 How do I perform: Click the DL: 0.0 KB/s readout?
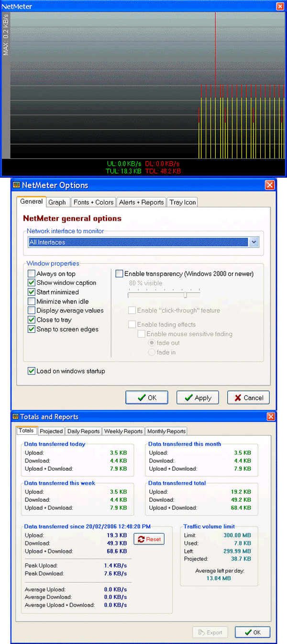pyautogui.click(x=162, y=164)
